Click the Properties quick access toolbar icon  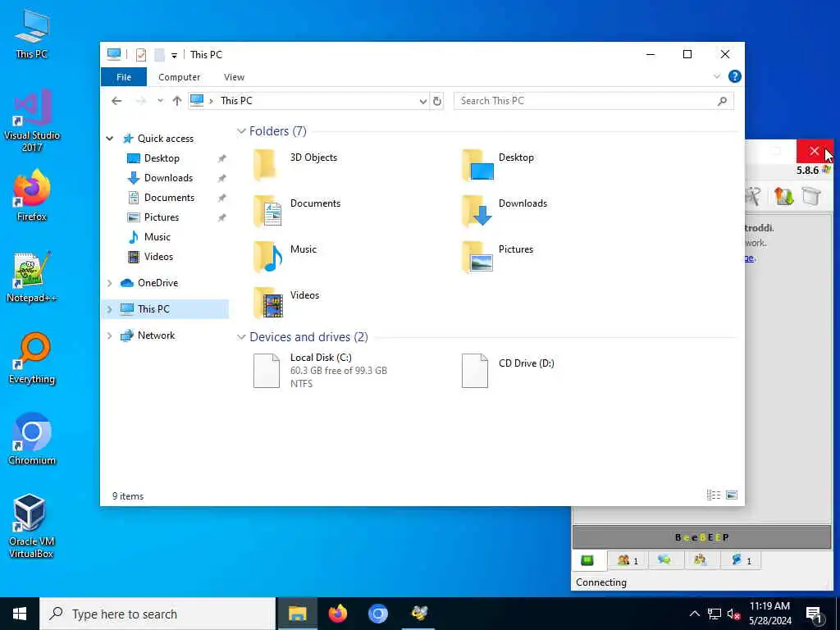click(141, 55)
